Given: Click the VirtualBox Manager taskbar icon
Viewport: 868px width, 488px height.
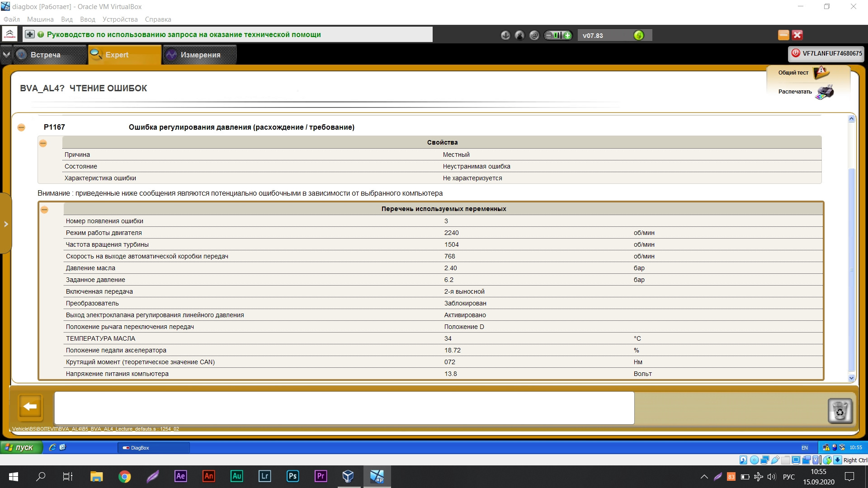Looking at the screenshot, I should click(348, 476).
